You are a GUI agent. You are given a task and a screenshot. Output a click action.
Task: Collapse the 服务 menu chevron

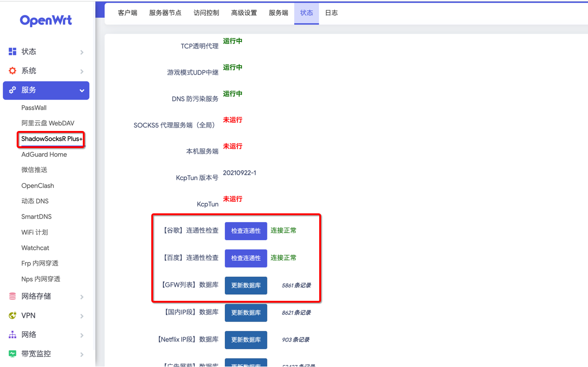pyautogui.click(x=82, y=91)
